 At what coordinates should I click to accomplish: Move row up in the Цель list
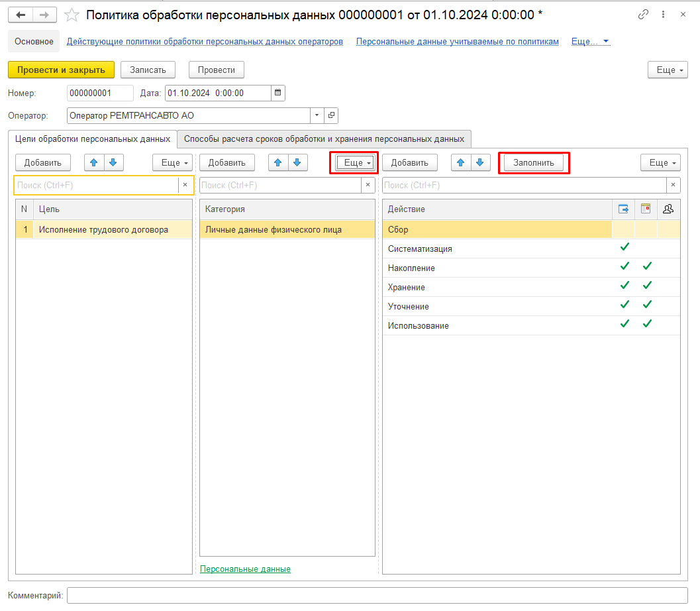93,162
